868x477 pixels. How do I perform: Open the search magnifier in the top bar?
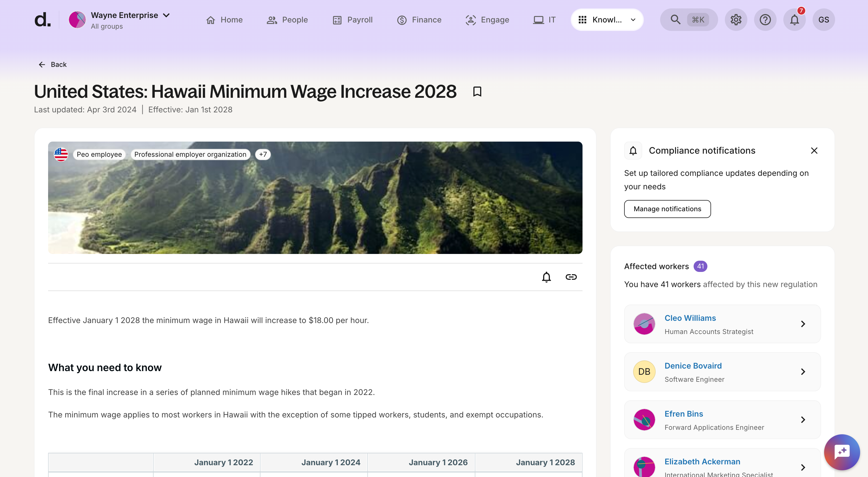pos(675,20)
